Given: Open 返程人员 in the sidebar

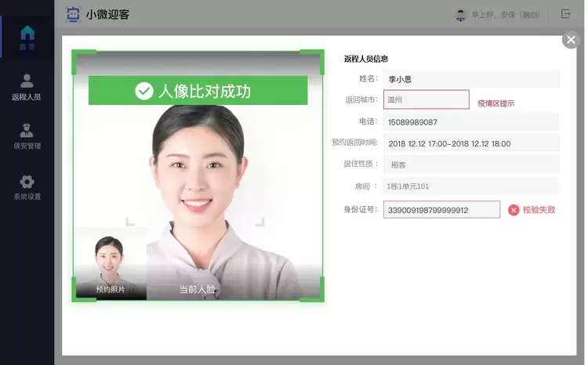Looking at the screenshot, I should coord(27,87).
